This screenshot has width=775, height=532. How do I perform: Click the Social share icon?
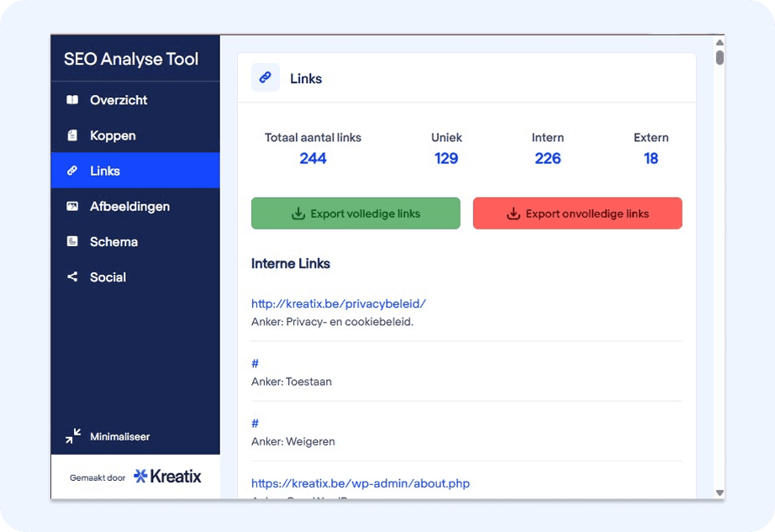point(72,277)
